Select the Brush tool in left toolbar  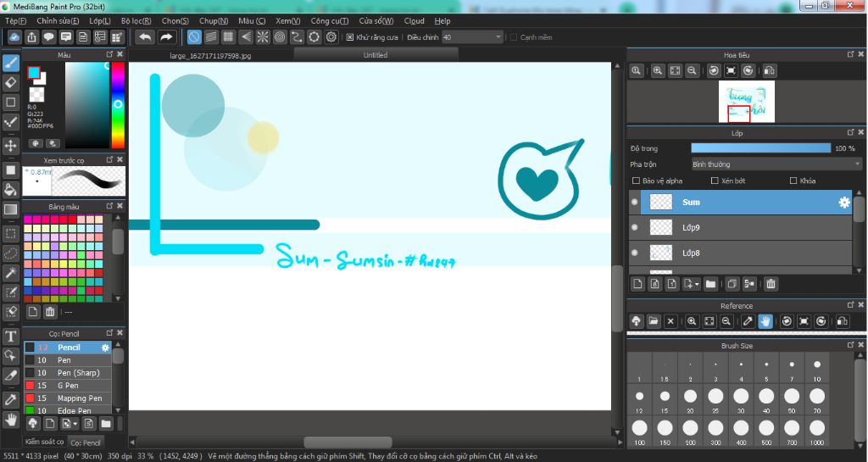[10, 63]
